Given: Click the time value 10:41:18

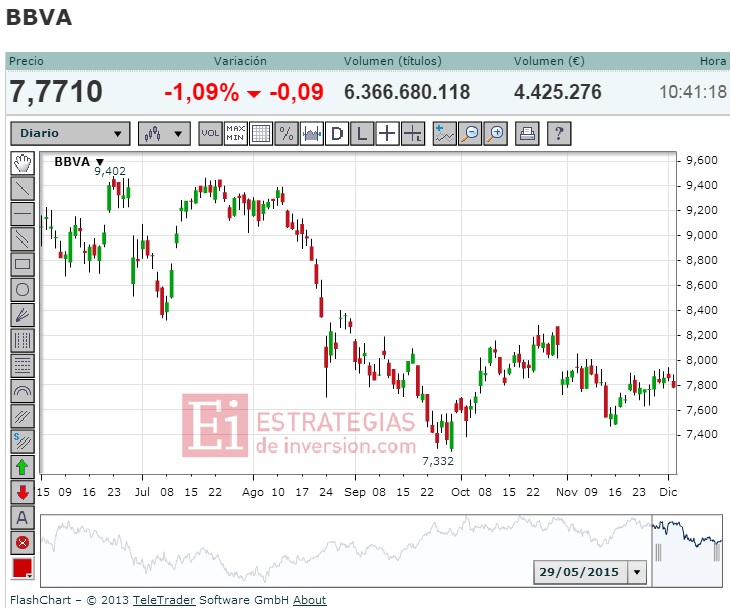Looking at the screenshot, I should 693,92.
